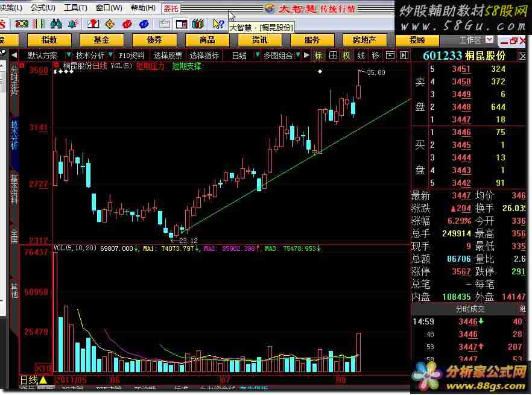Expand the 技术分析 dropdown arrow
The height and width of the screenshot is (395, 532).
point(110,55)
